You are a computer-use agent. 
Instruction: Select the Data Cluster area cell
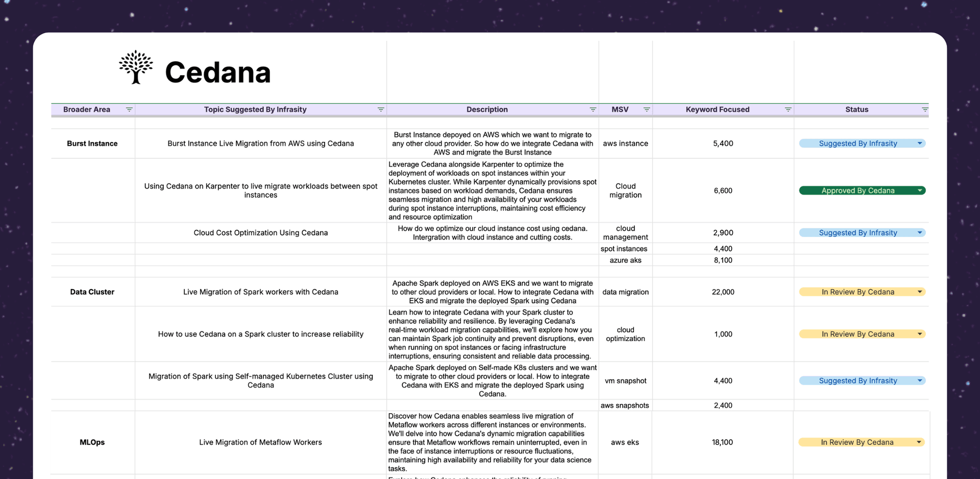tap(92, 292)
